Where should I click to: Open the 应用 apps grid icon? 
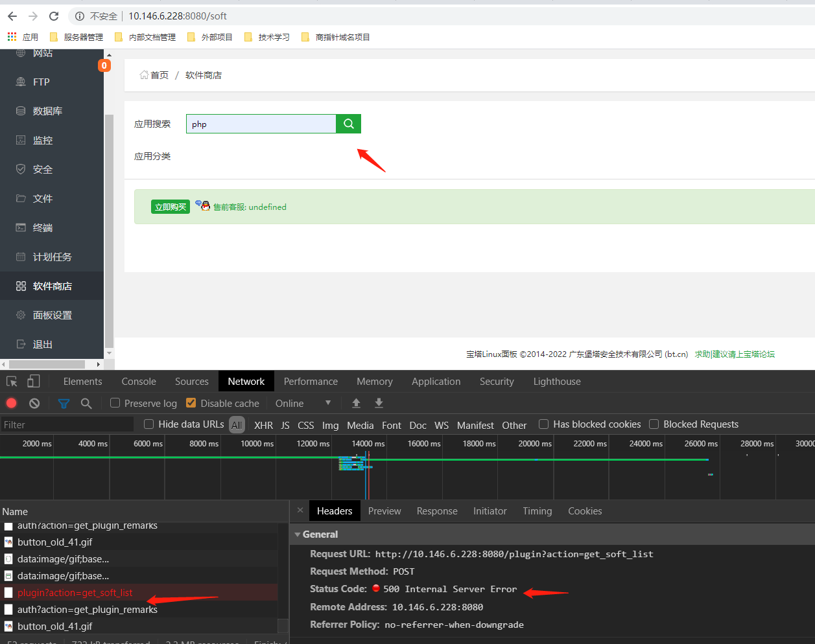pyautogui.click(x=12, y=37)
